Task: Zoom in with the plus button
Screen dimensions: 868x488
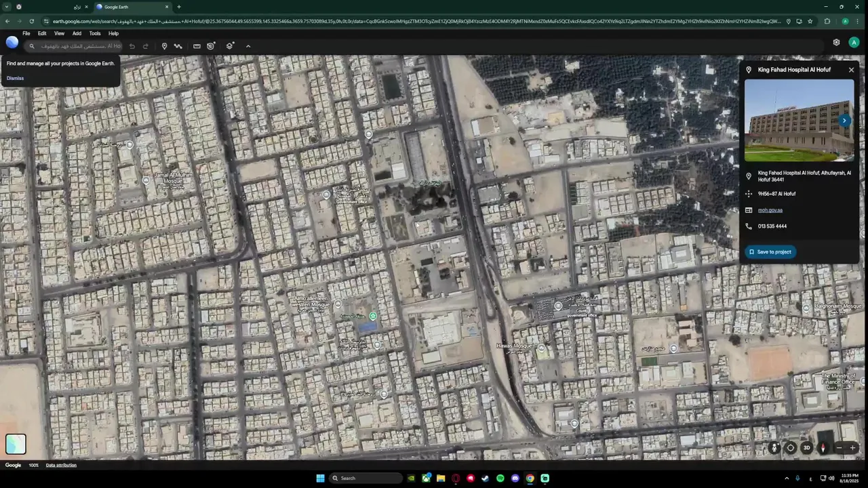Action: (x=853, y=447)
